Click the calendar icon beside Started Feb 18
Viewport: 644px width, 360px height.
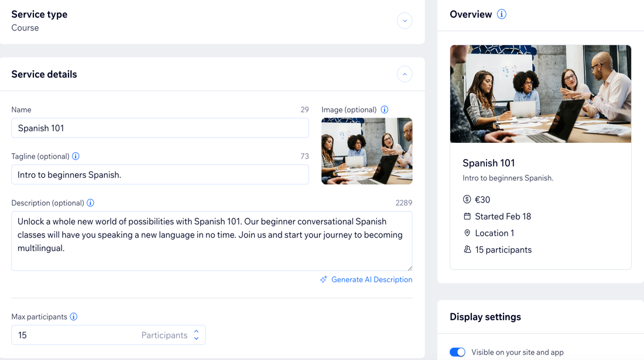467,217
